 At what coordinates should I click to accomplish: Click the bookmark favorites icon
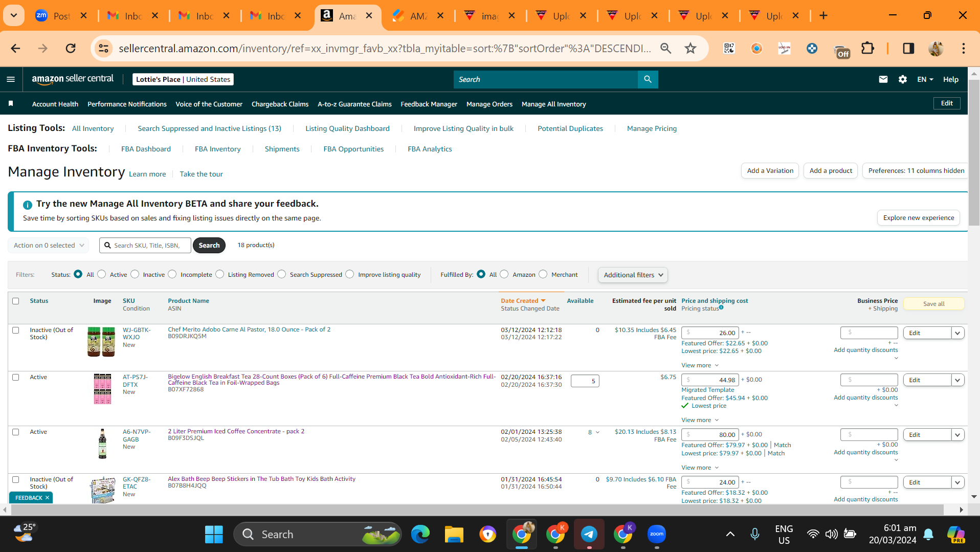[11, 104]
